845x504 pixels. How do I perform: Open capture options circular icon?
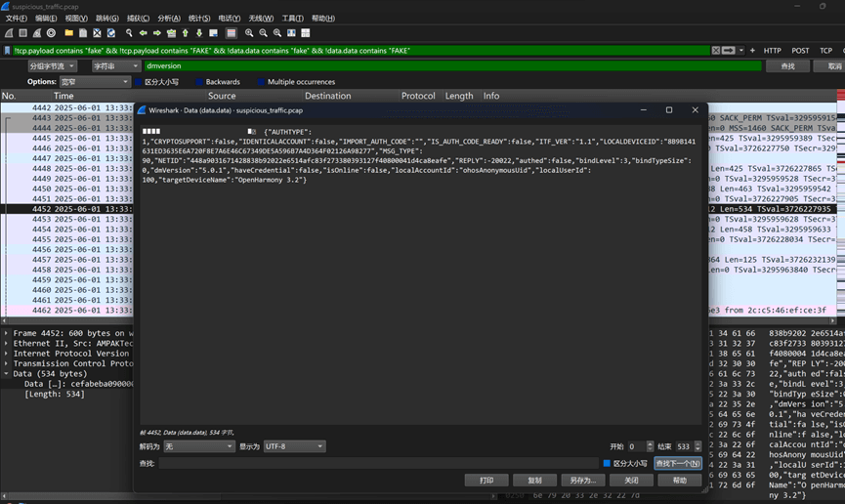(51, 33)
